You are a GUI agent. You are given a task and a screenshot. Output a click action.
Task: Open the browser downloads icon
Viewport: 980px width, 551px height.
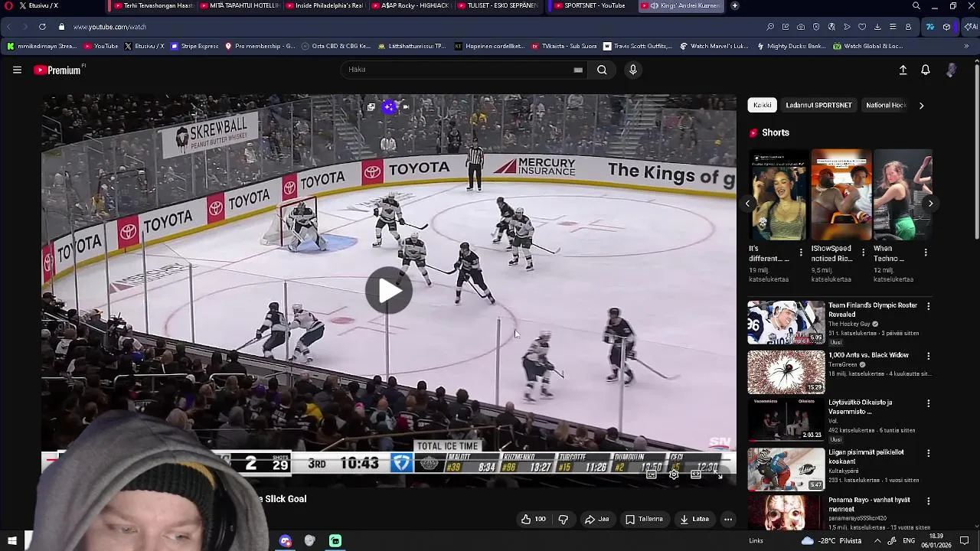(877, 27)
